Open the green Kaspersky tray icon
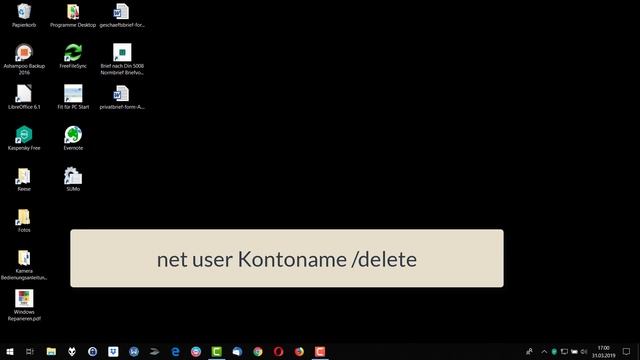 [x=554, y=351]
